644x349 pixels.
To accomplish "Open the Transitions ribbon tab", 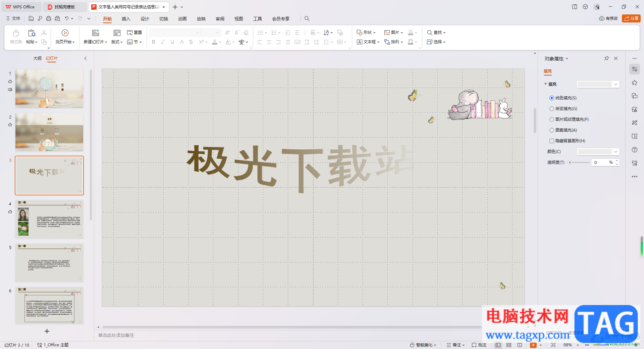I will [x=164, y=19].
